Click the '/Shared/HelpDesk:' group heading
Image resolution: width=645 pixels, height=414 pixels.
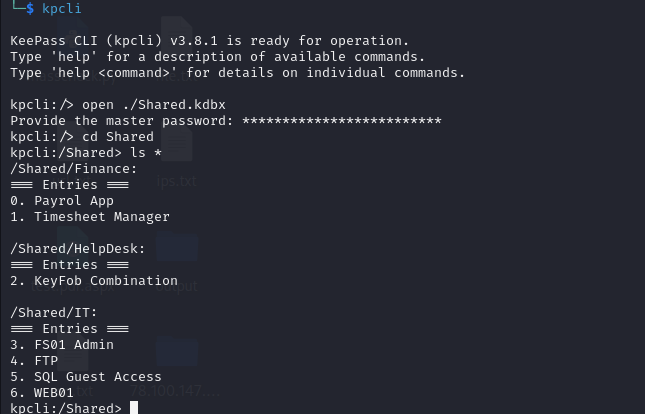(x=78, y=249)
